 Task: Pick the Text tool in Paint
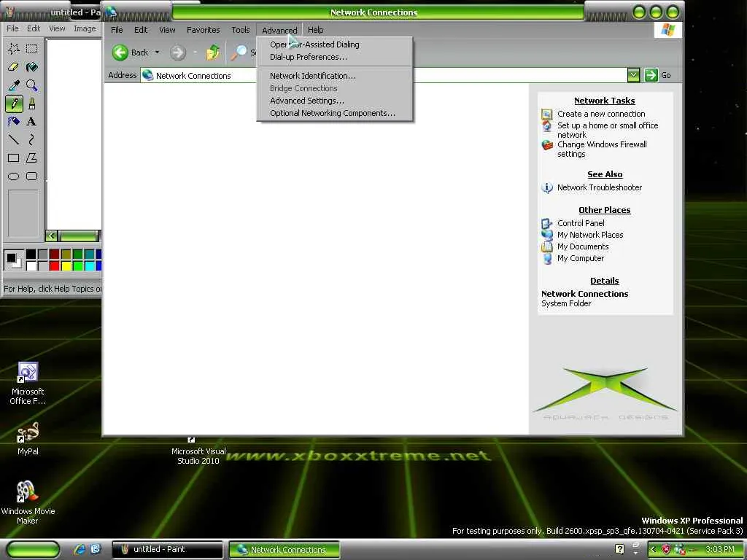click(x=32, y=122)
